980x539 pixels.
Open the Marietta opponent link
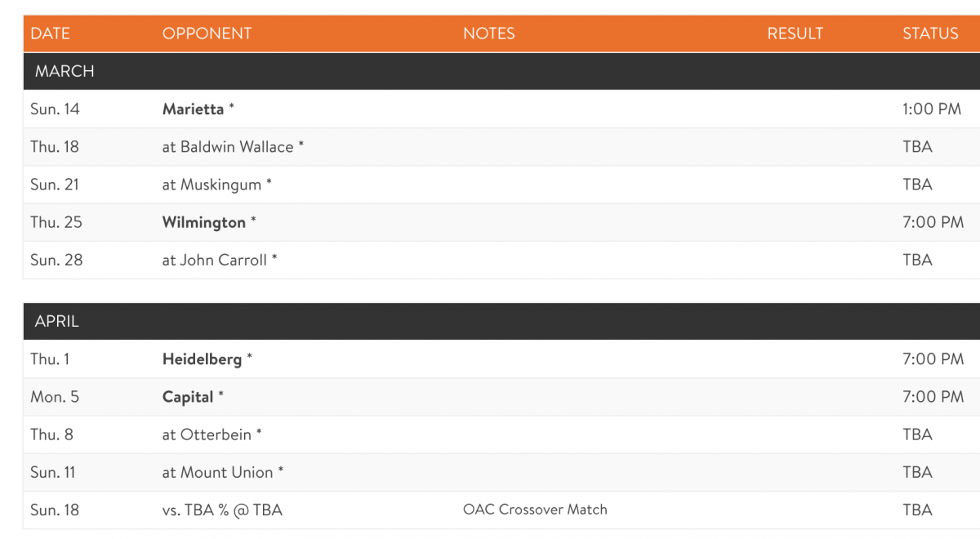[193, 109]
